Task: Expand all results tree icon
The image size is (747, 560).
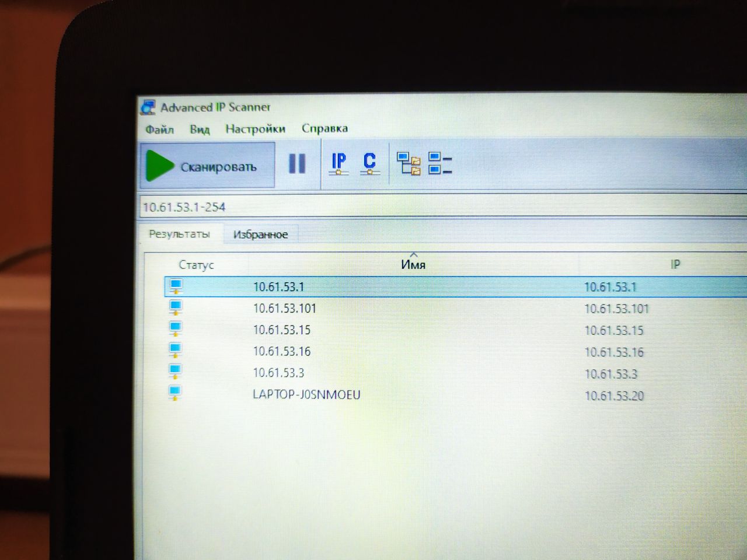Action: click(x=409, y=164)
